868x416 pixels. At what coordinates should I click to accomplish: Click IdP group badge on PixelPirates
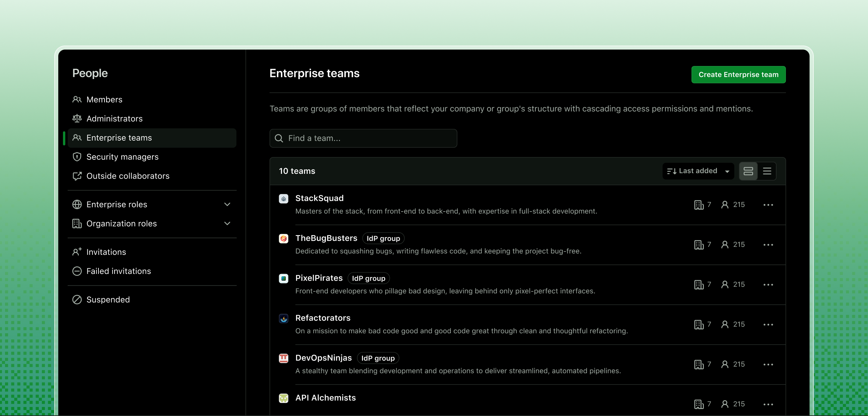coord(368,278)
